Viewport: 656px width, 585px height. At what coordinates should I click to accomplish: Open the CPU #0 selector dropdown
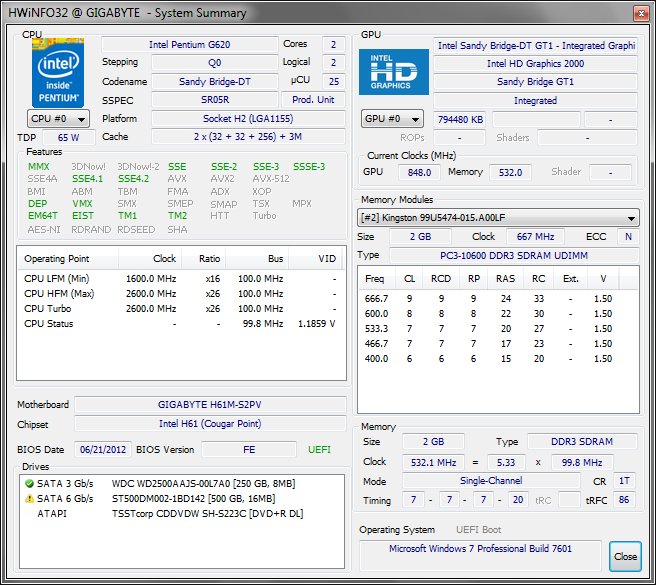(57, 118)
